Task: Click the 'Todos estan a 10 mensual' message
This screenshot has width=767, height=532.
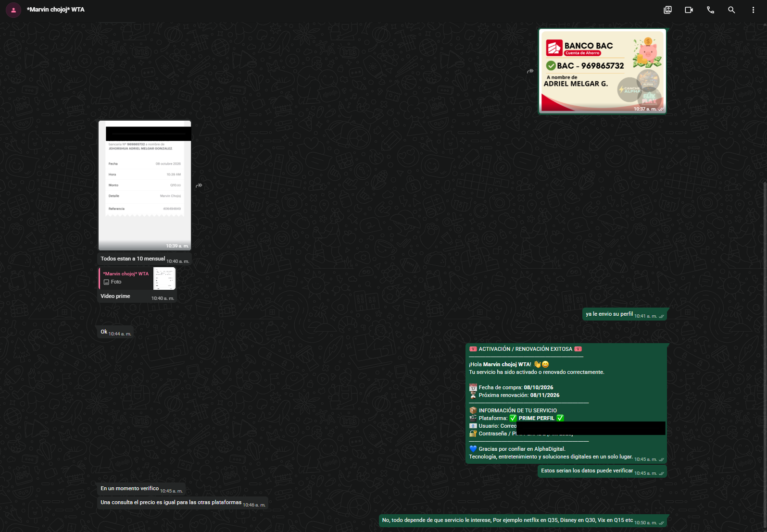Action: [x=133, y=259]
